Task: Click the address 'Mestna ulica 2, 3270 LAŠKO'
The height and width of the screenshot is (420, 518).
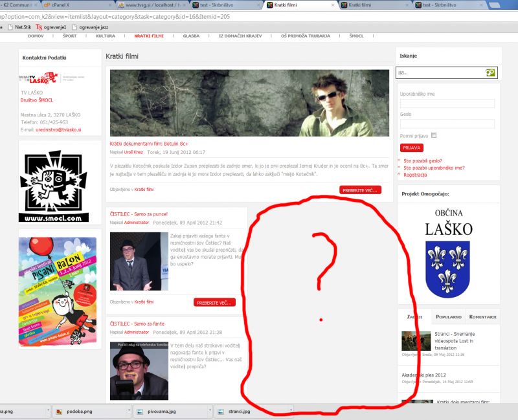Action: 51,115
